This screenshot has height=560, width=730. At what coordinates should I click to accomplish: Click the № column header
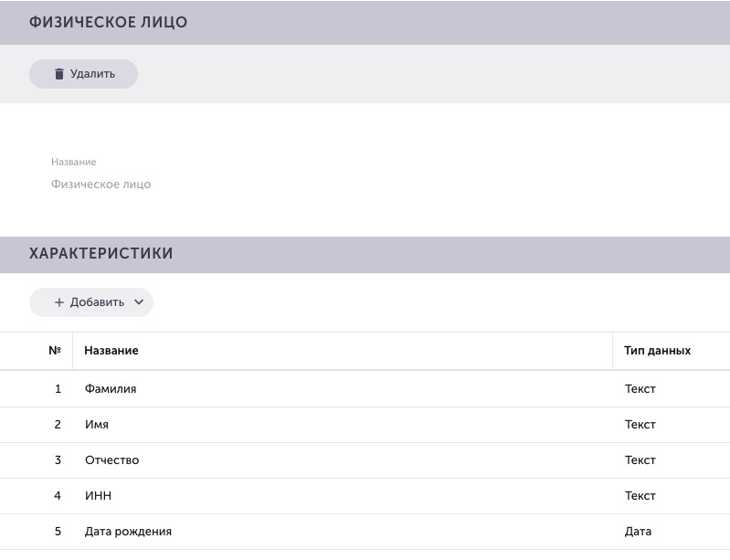(55, 351)
